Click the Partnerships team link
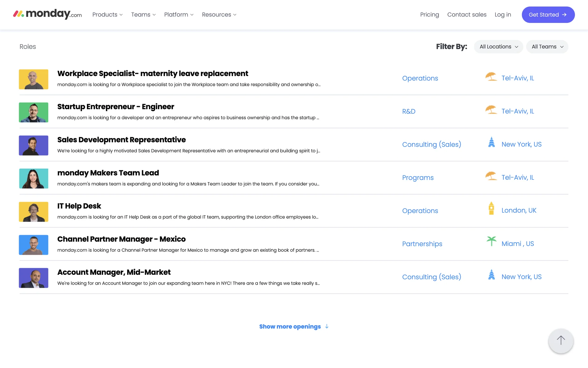 coord(422,244)
